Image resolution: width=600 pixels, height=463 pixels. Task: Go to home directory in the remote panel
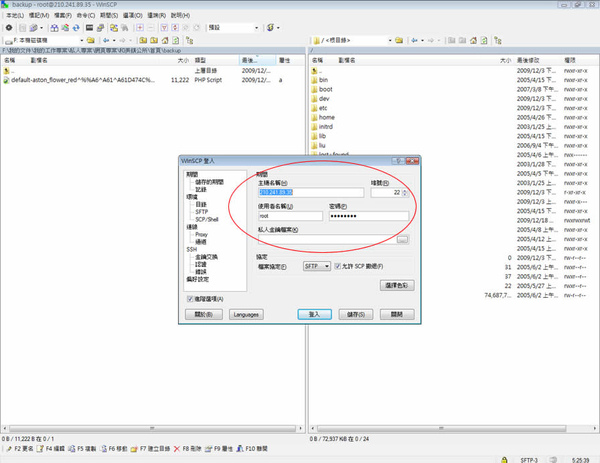pos(473,40)
